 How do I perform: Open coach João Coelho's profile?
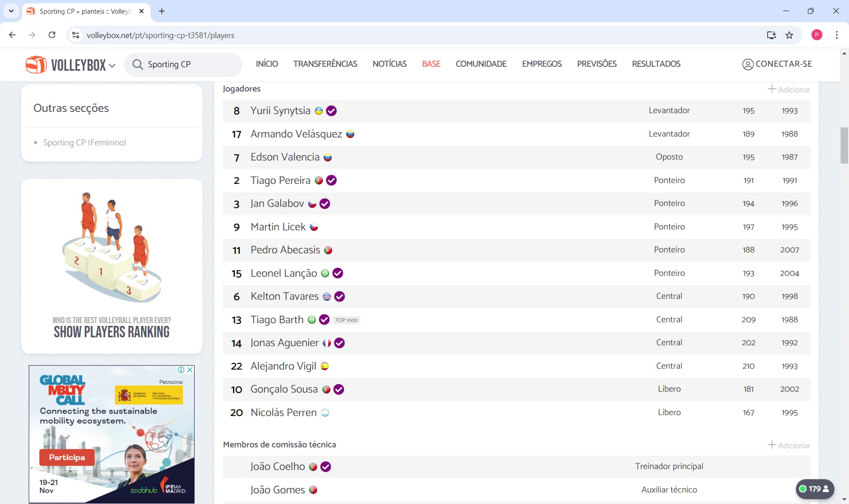click(x=278, y=466)
